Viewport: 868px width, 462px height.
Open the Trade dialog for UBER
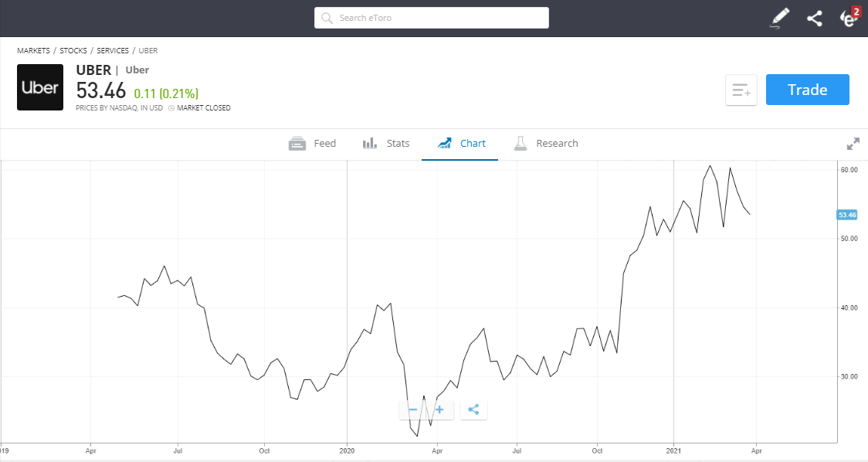807,90
